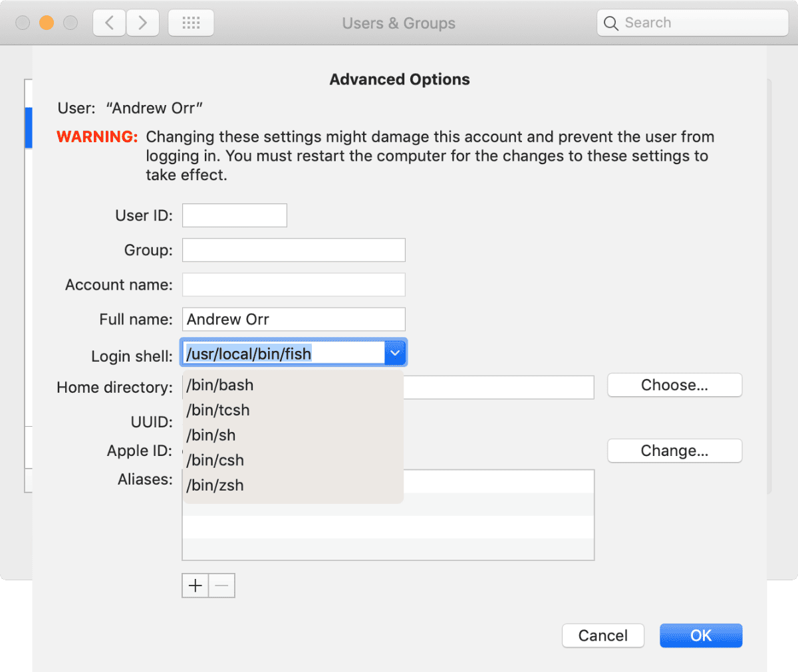Click inside the User ID field
This screenshot has height=672, width=798.
pyautogui.click(x=234, y=215)
